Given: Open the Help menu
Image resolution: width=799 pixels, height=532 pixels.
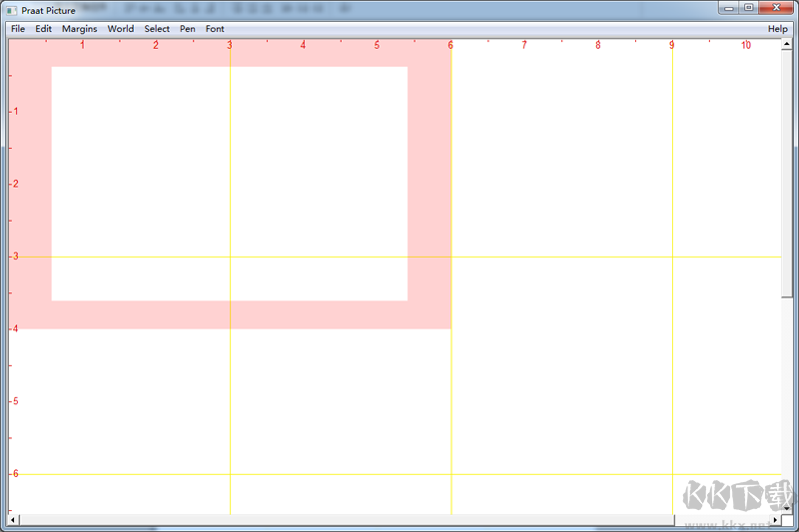Looking at the screenshot, I should tap(777, 29).
